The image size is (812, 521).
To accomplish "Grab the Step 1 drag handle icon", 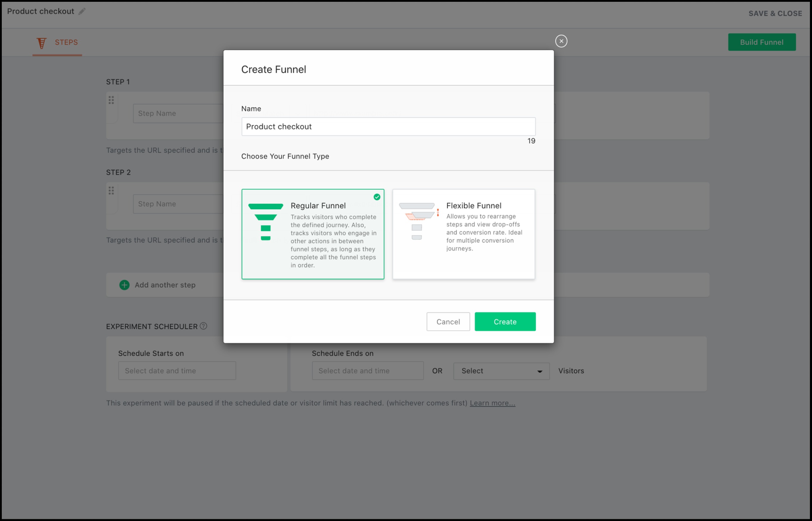I will tap(111, 100).
